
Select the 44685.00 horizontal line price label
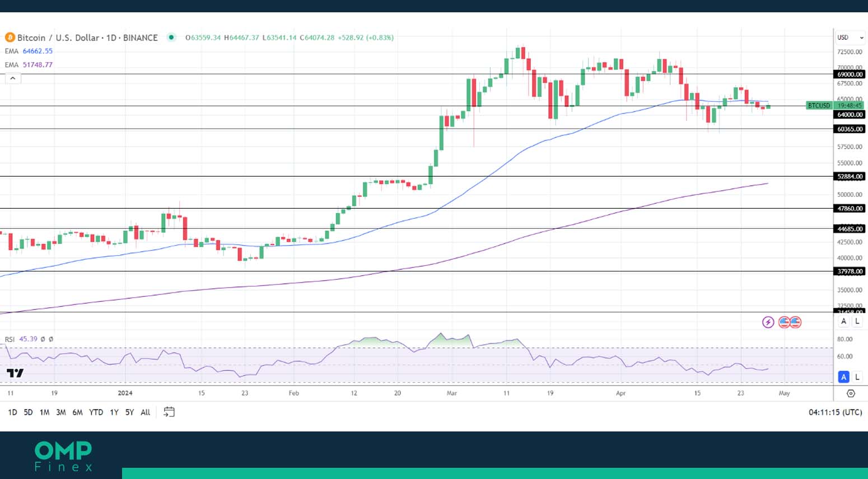pyautogui.click(x=850, y=229)
